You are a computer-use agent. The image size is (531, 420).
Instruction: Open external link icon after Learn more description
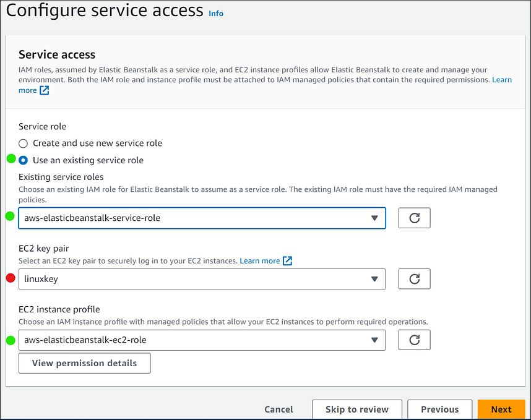click(x=45, y=90)
